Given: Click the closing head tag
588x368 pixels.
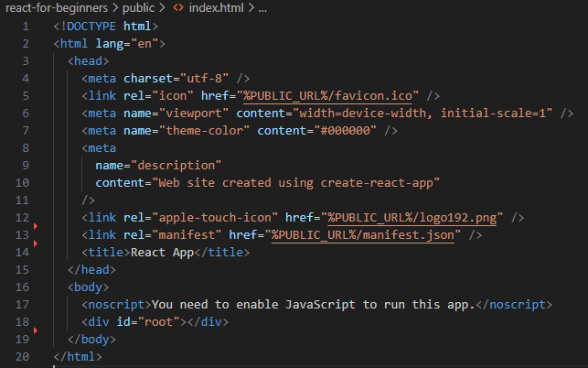Looking at the screenshot, I should coord(91,270).
